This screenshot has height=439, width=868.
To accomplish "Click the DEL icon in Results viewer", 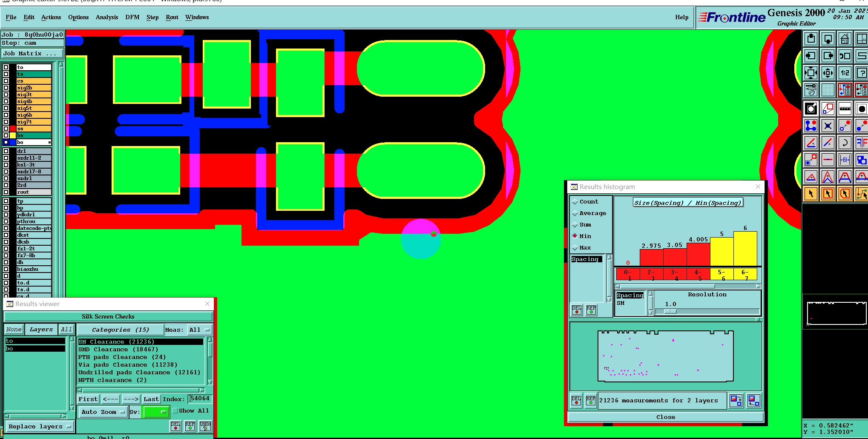I will 175,426.
